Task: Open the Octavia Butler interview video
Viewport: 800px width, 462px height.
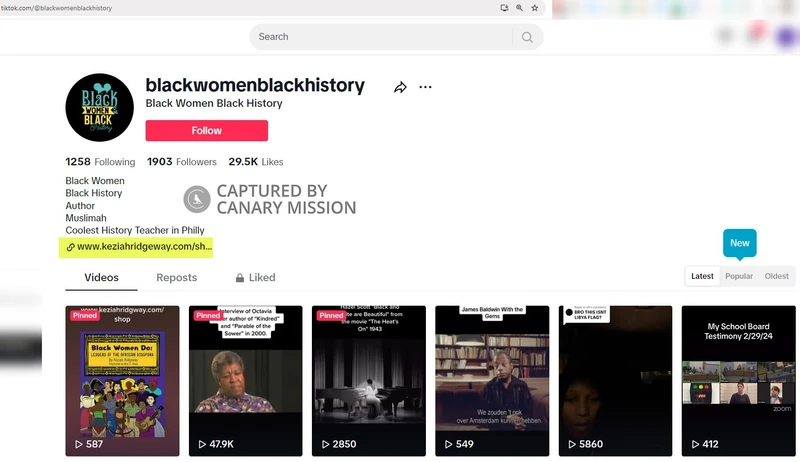Action: pos(245,381)
